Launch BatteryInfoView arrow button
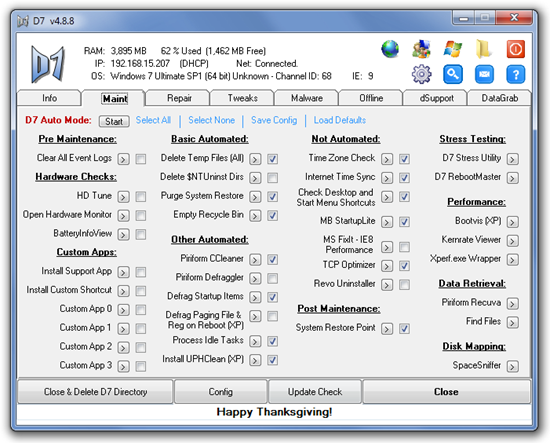The image size is (550, 443). click(x=123, y=234)
